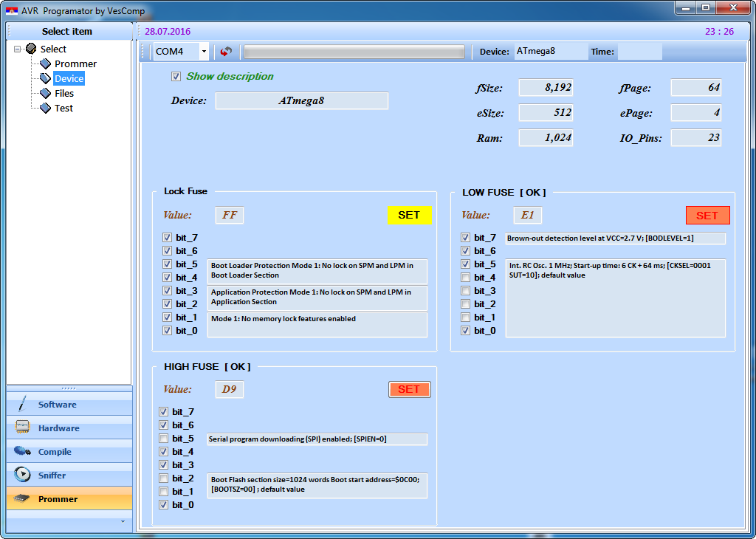The height and width of the screenshot is (539, 756).
Task: Click the clock text 23 : 26
Action: pos(719,31)
